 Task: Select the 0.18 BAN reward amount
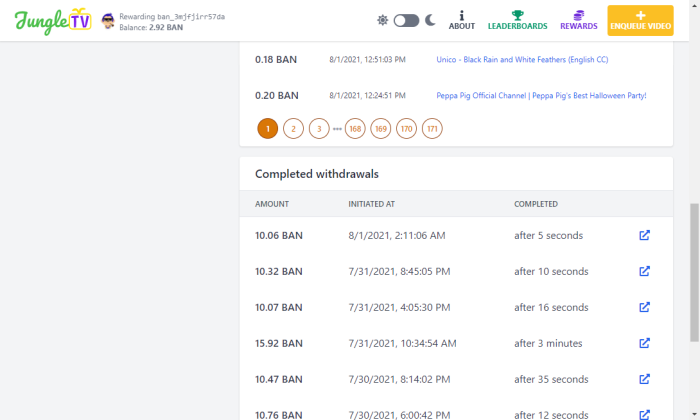point(275,59)
